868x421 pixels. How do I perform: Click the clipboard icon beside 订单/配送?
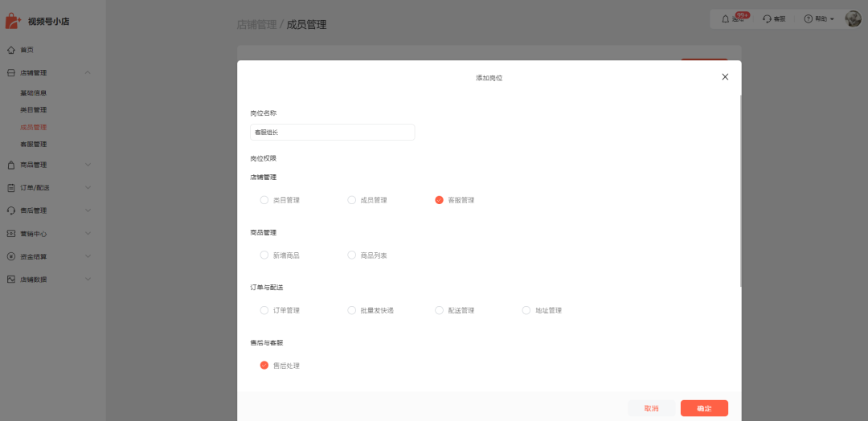tap(11, 187)
